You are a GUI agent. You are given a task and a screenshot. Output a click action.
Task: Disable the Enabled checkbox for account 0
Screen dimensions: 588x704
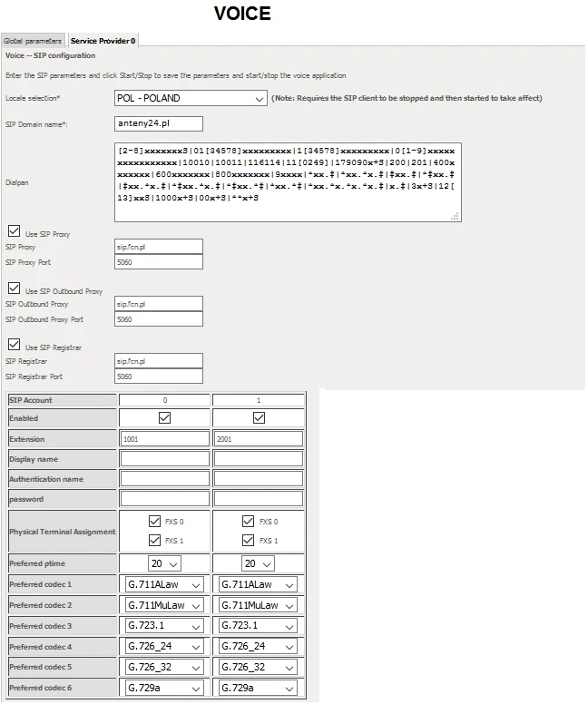(164, 418)
